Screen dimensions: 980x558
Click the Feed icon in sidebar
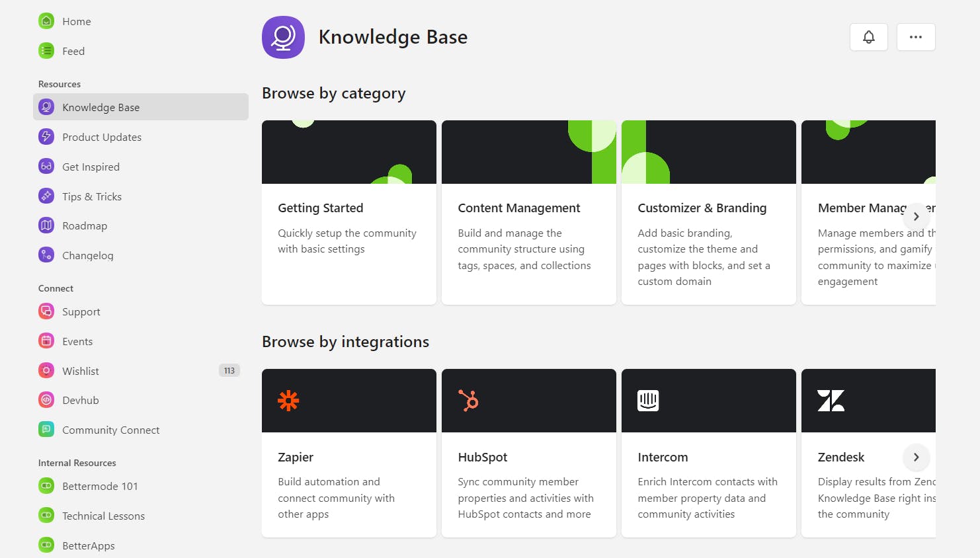[46, 51]
